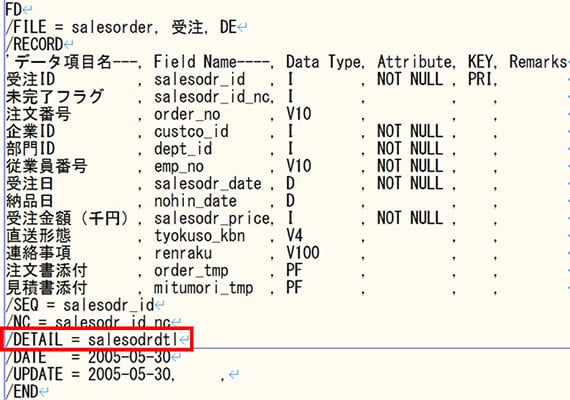Click the salesodr_date field name
This screenshot has width=570, height=400.
pos(208,184)
